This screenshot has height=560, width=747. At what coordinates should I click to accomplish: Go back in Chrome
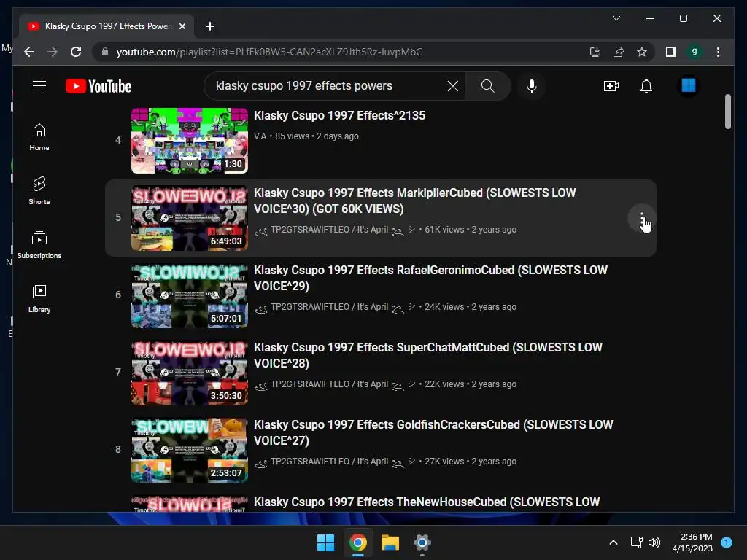29,52
